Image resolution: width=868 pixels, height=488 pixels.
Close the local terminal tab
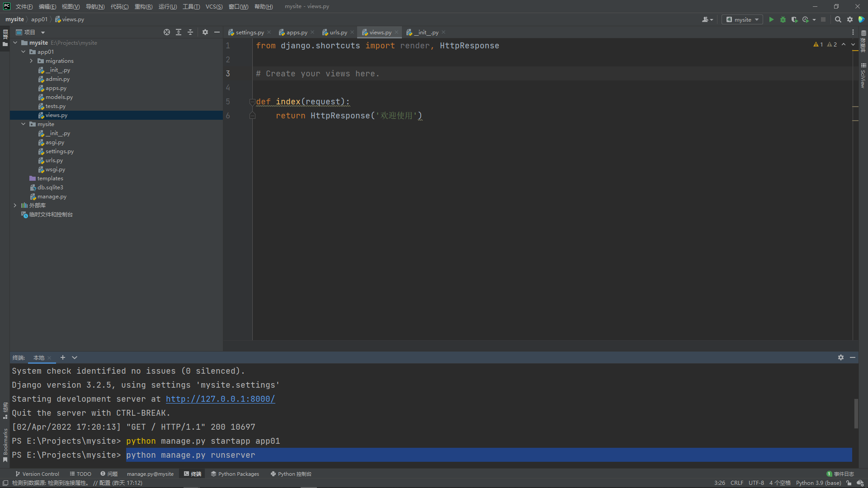pos(49,357)
